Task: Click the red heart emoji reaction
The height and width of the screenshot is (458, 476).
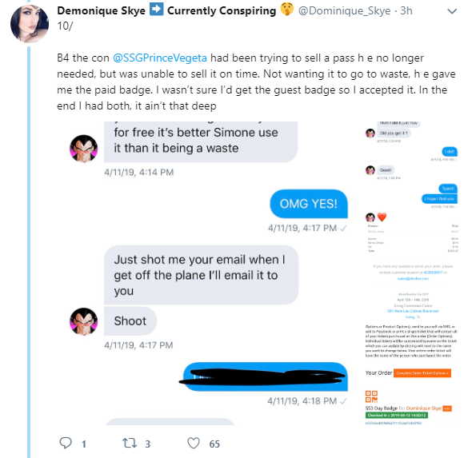Action: click(382, 217)
